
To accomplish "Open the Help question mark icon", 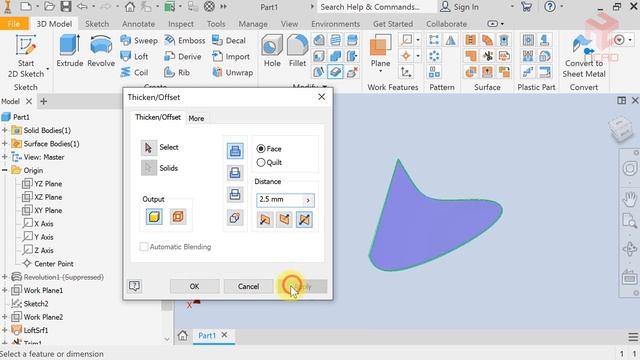I will click(x=550, y=7).
